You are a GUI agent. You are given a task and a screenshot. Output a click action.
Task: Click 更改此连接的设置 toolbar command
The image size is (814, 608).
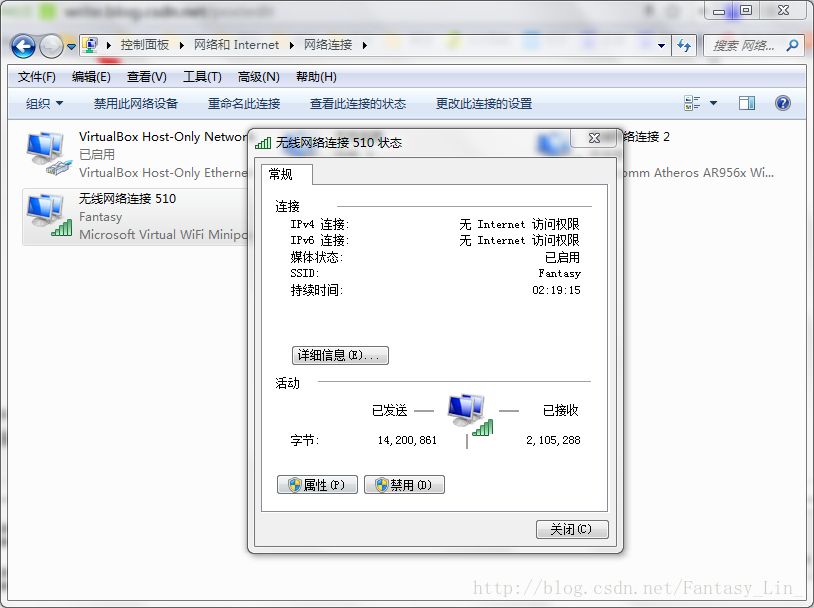[x=484, y=103]
